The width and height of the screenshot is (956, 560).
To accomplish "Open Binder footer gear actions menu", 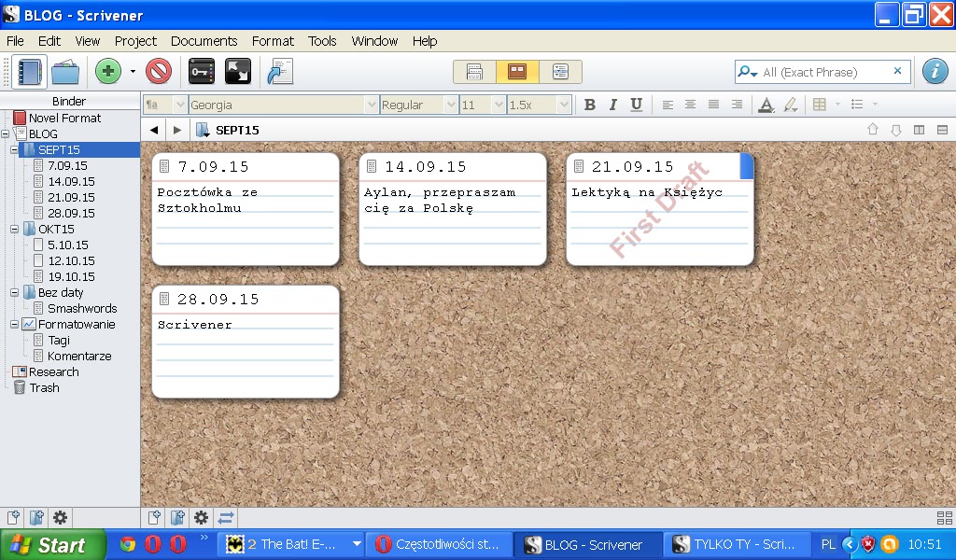I will (61, 518).
